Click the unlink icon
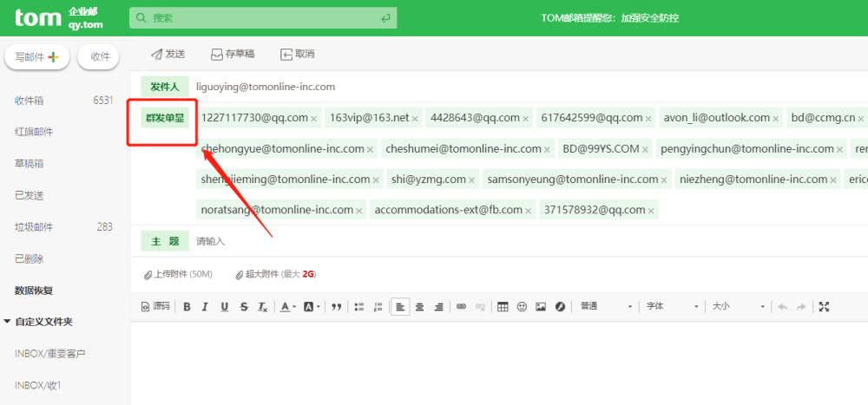 pos(480,306)
